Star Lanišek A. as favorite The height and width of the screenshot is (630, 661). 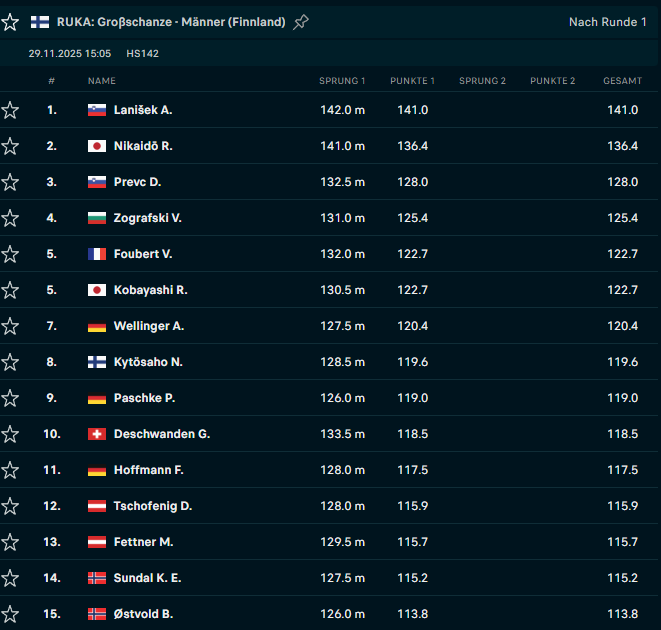tap(10, 110)
